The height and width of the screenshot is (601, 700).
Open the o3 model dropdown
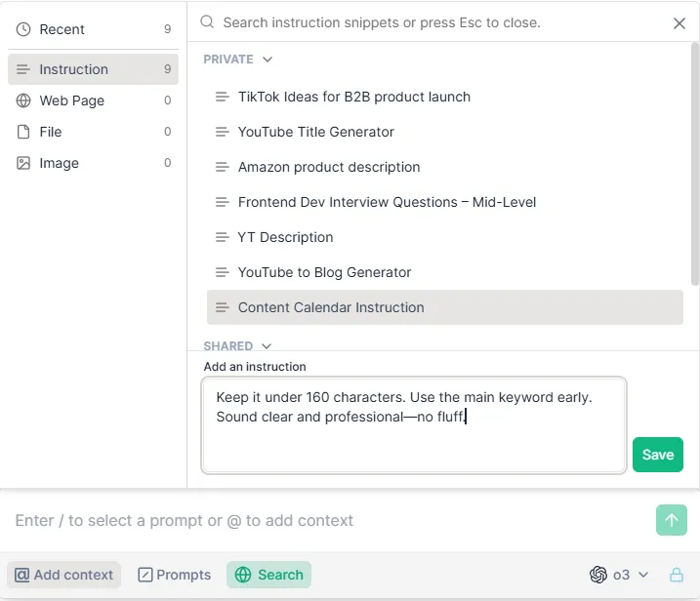pos(619,575)
